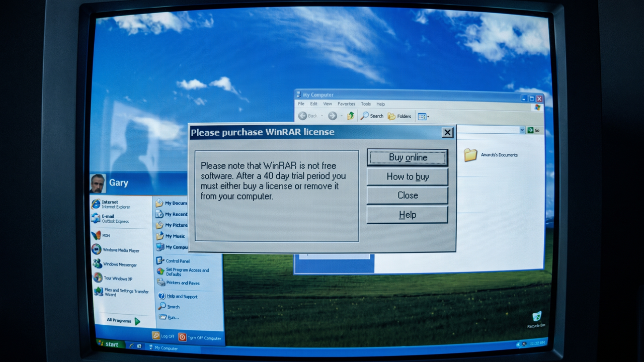Start Windows Messenger
This screenshot has width=644, height=362.
tap(114, 264)
